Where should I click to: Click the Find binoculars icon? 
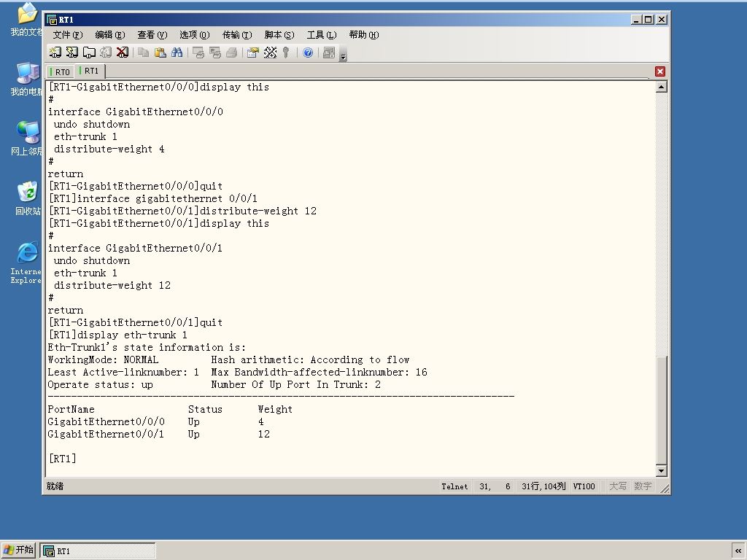[177, 52]
